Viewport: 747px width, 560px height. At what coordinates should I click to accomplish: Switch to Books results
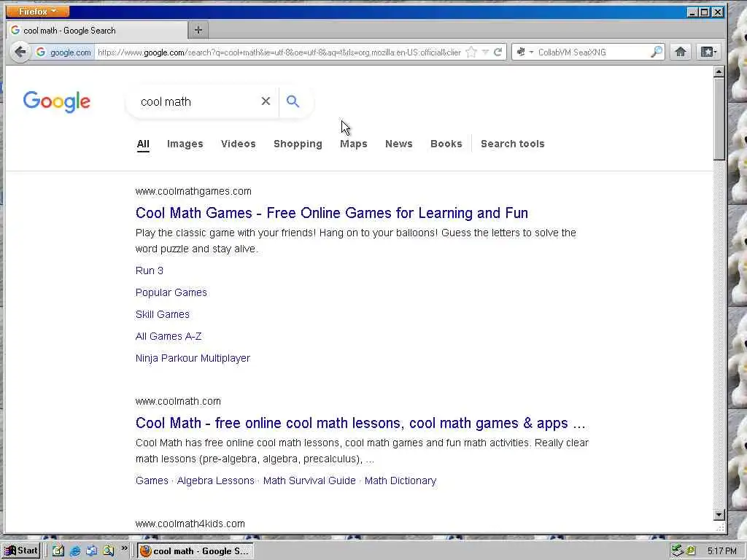point(446,144)
